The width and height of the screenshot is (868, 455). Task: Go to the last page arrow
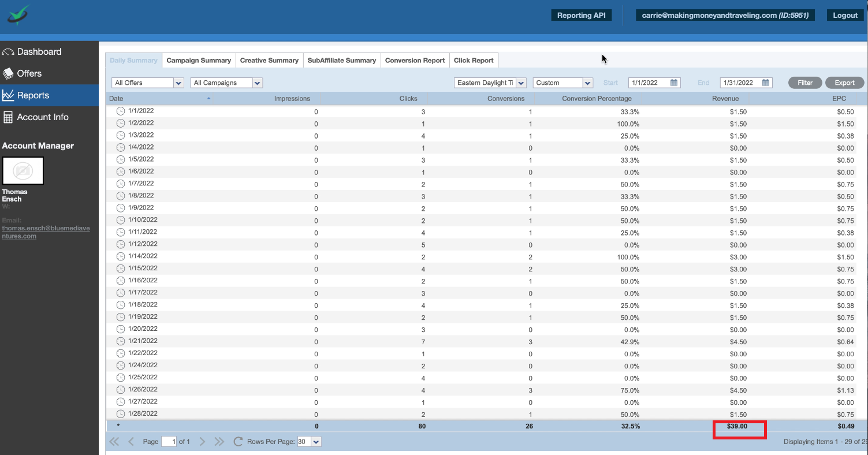[x=219, y=442]
